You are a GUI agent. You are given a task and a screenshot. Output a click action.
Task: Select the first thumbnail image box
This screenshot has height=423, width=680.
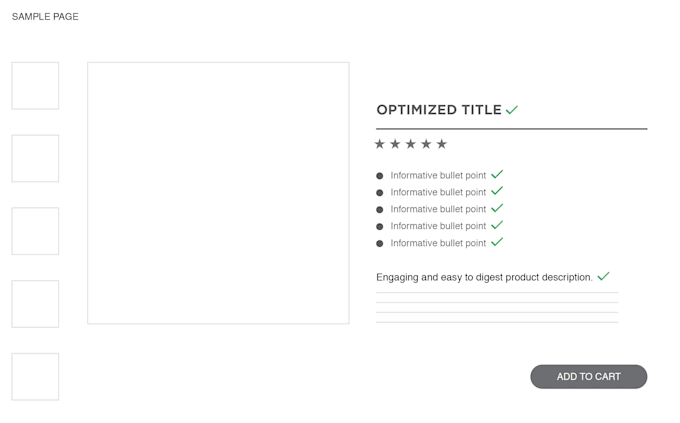pyautogui.click(x=35, y=85)
